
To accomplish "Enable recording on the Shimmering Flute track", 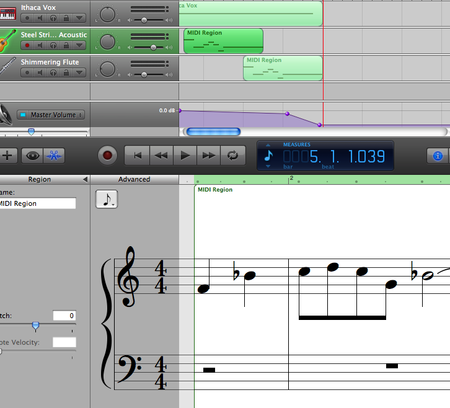I will click(x=27, y=72).
